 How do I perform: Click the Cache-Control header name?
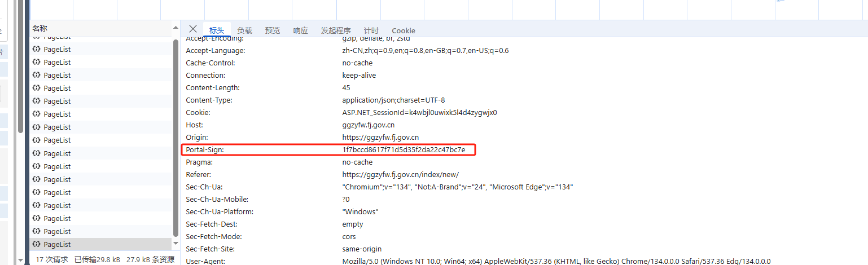pyautogui.click(x=211, y=63)
